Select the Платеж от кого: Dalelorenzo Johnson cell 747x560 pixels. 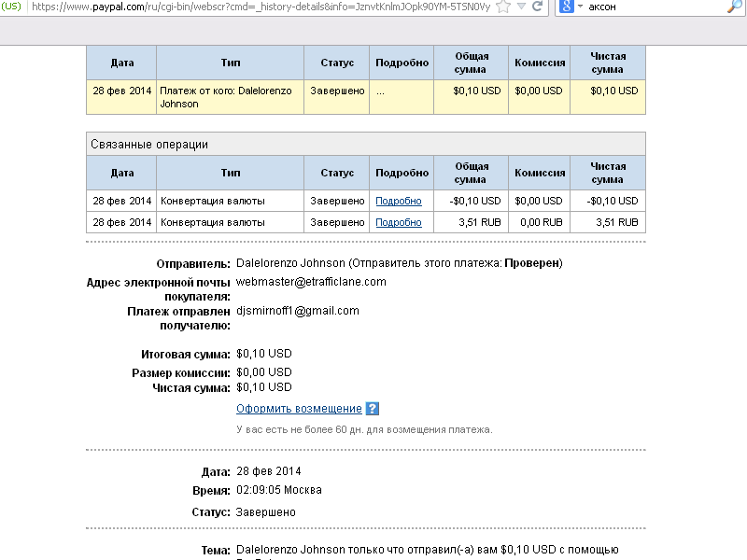click(230, 97)
